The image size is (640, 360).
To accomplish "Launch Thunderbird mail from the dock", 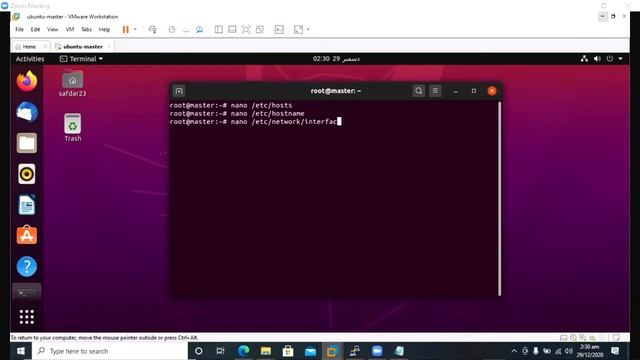I will 27,112.
